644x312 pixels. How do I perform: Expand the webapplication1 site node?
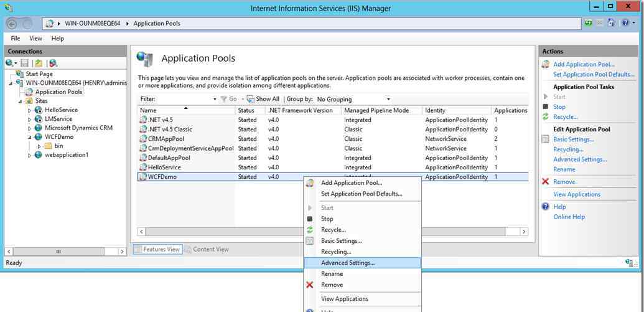pos(30,155)
